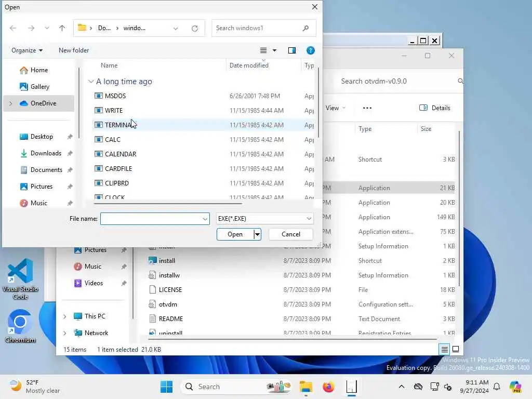Launch Chromium desktop shortcut
Viewport: 532px width, 399px height.
point(20,326)
